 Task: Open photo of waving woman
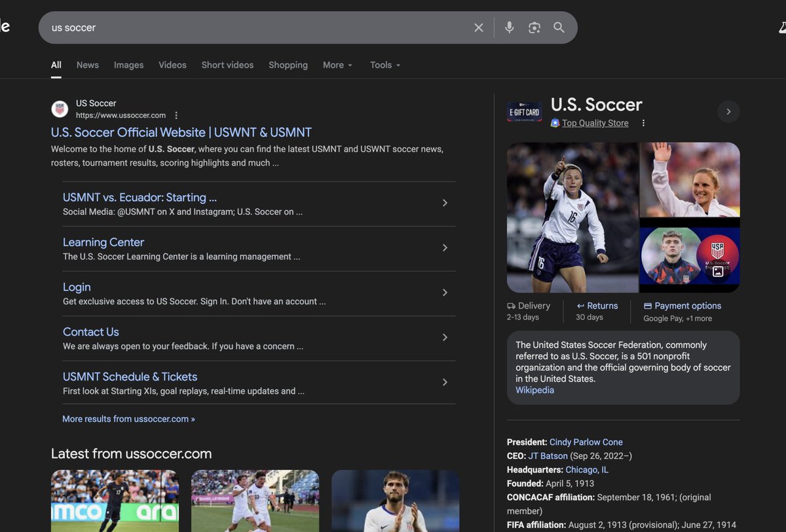tap(690, 180)
